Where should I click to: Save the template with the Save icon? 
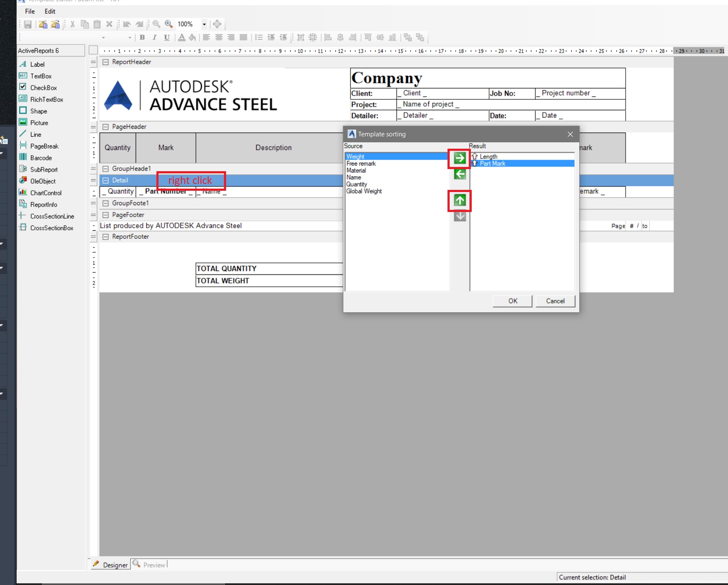28,24
